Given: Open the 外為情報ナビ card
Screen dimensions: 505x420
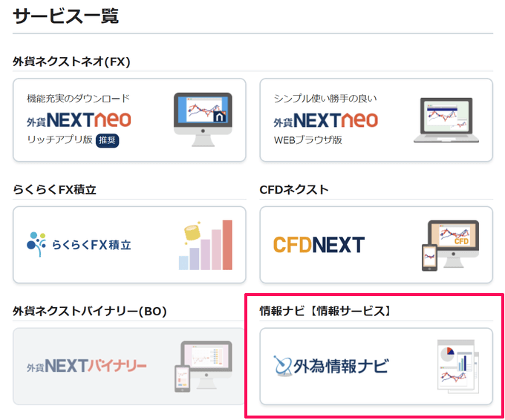Looking at the screenshot, I should tap(377, 367).
